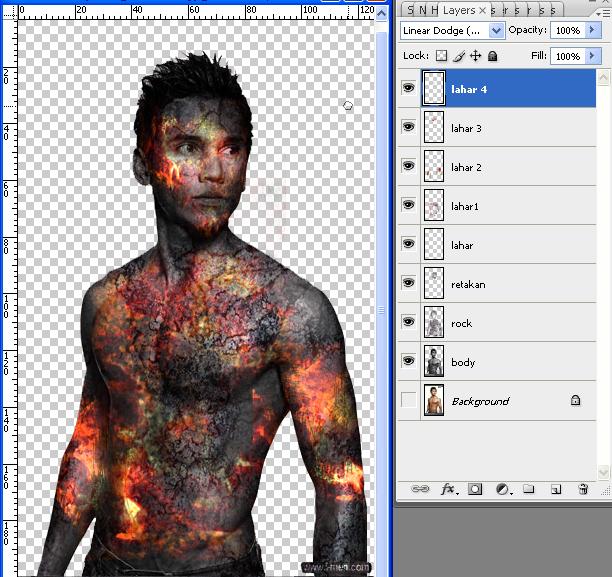The height and width of the screenshot is (577, 612).
Task: Hide the lahar1 layer
Action: tap(409, 205)
